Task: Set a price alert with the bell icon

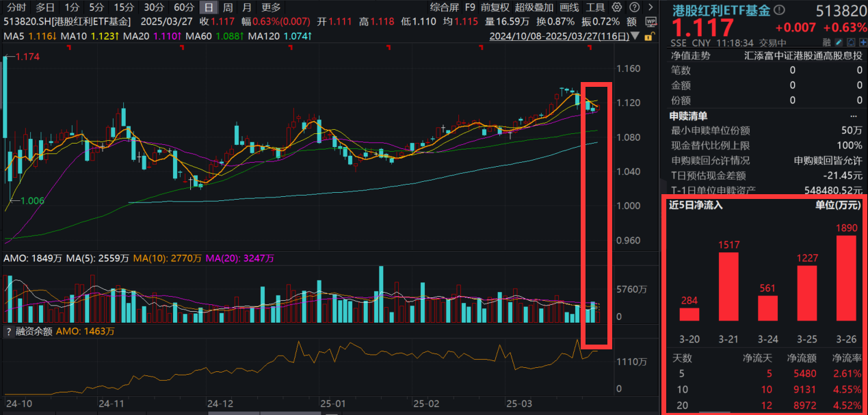Action: click(851, 42)
